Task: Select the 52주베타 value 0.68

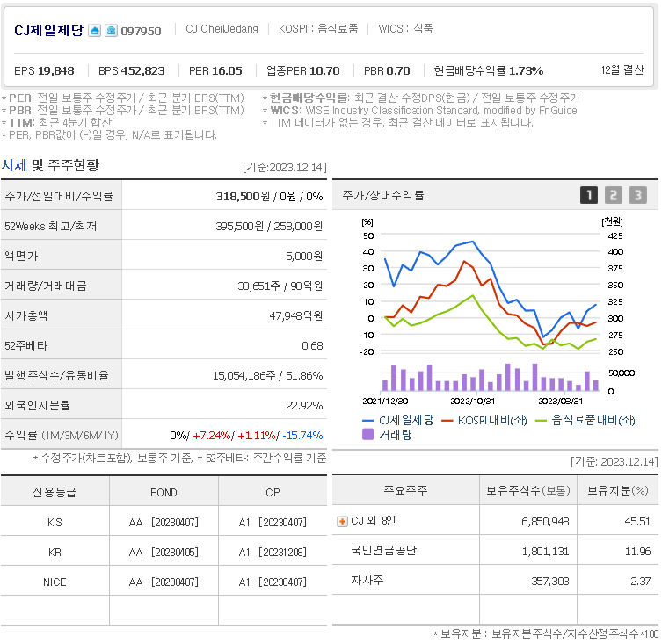Action: 312,346
